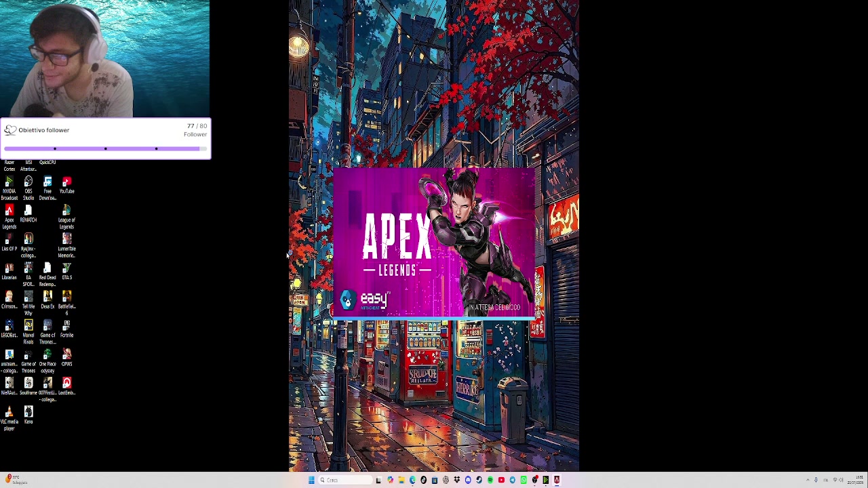Select the LumenTale Memories desktop icon
Image resolution: width=868 pixels, height=488 pixels.
tap(66, 246)
